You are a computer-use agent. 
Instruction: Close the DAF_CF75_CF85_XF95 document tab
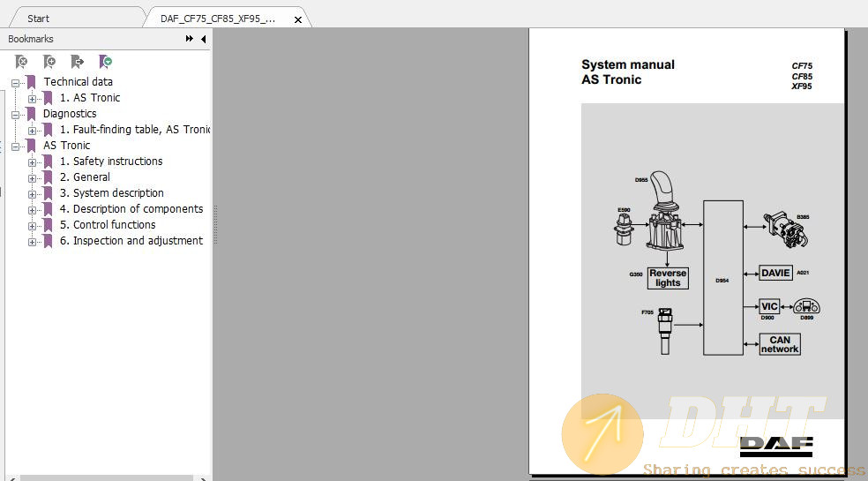pyautogui.click(x=298, y=19)
